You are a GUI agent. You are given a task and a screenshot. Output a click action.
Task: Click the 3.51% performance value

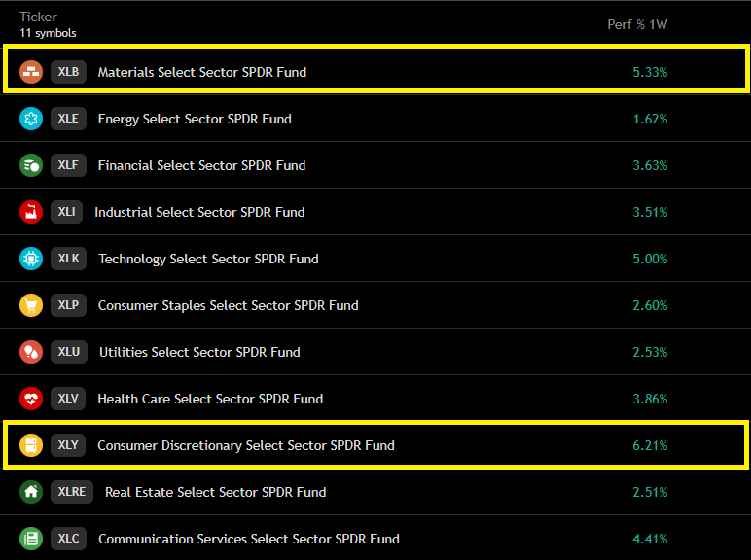pos(650,213)
